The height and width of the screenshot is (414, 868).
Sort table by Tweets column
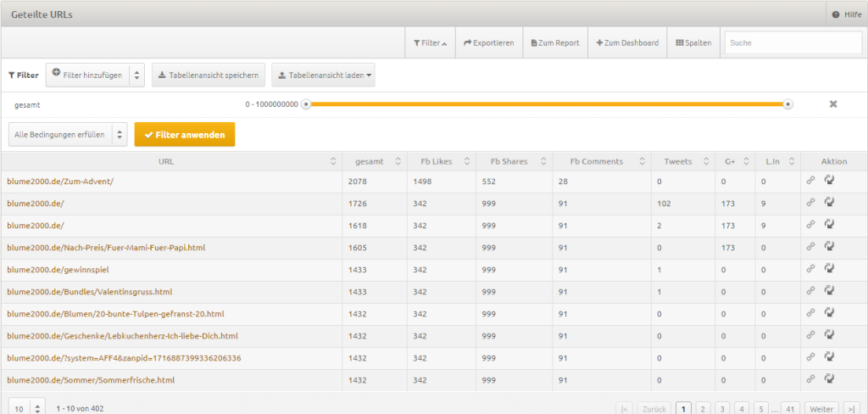click(x=683, y=161)
